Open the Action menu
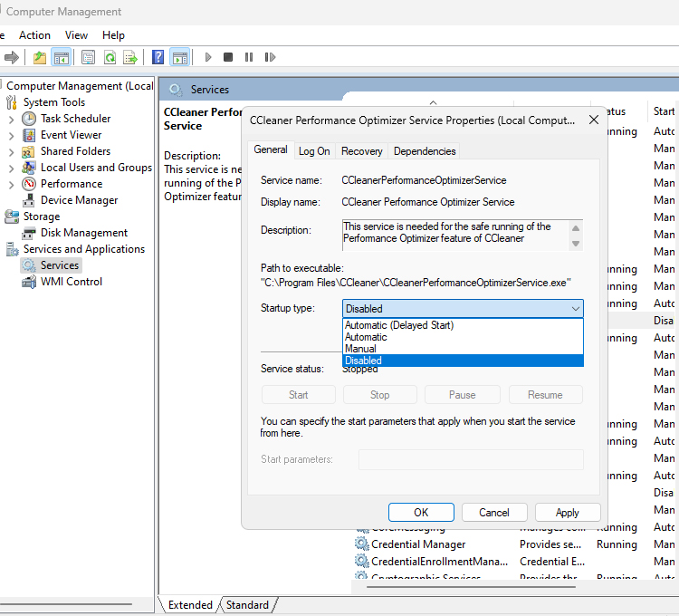This screenshot has height=616, width=679. [34, 35]
